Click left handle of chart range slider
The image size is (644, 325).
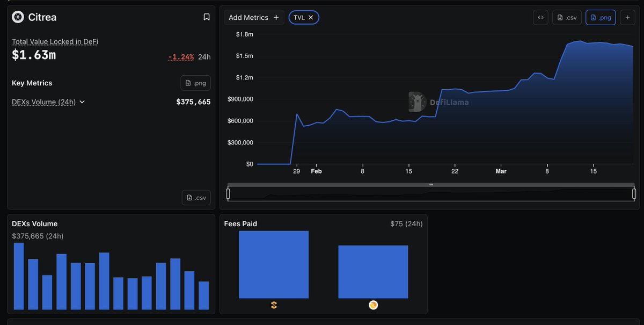coord(228,193)
